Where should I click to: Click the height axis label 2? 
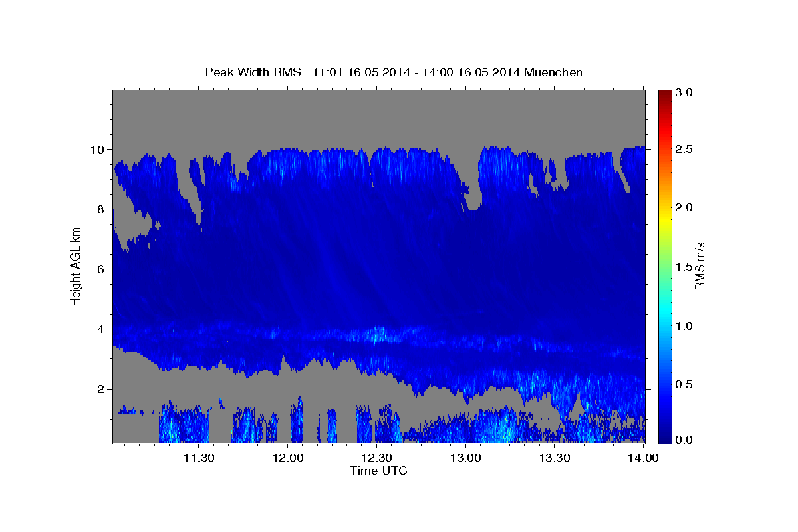click(101, 389)
